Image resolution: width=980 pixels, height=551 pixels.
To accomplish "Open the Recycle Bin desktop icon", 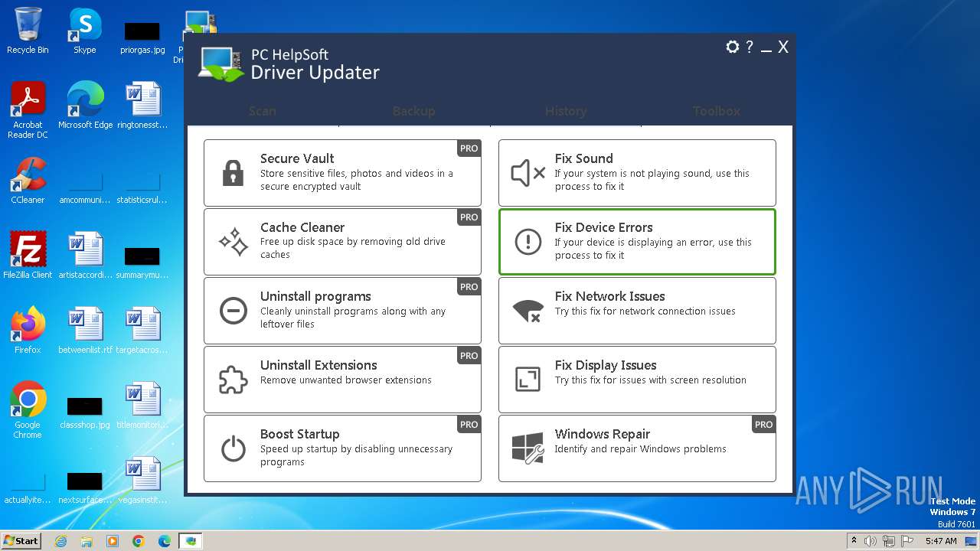I will (x=28, y=31).
